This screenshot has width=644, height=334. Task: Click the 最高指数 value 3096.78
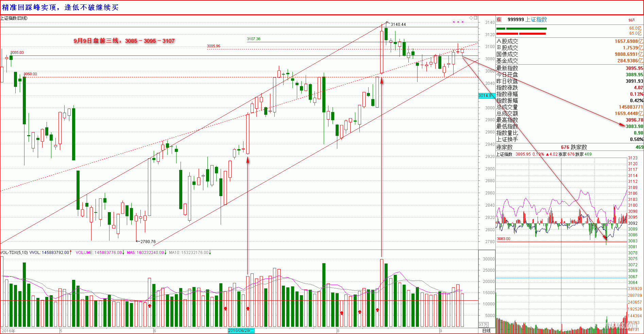tap(634, 120)
